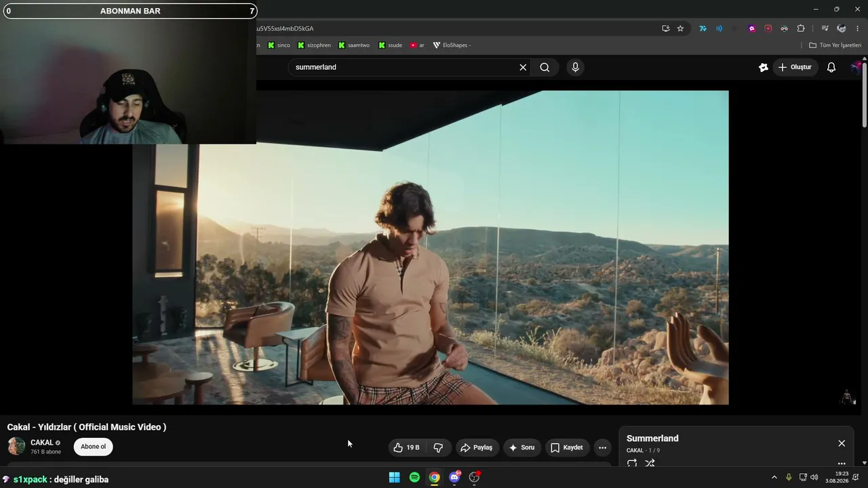Open the sizophren bookmark
868x488 pixels.
[314, 45]
